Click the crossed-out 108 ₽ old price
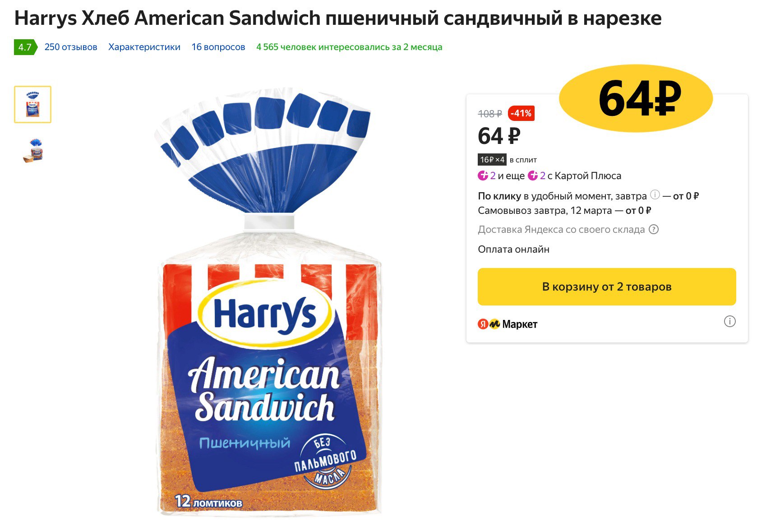 490,114
